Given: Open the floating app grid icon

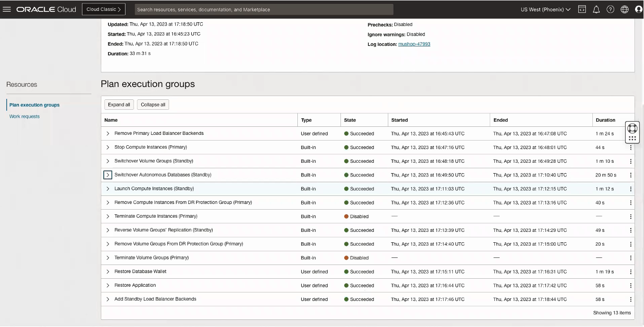Looking at the screenshot, I should point(632,138).
